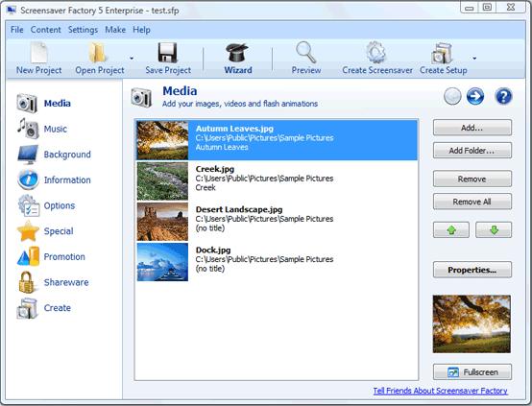Click the Save Project floppy disk icon
This screenshot has width=532, height=406.
coord(168,53)
